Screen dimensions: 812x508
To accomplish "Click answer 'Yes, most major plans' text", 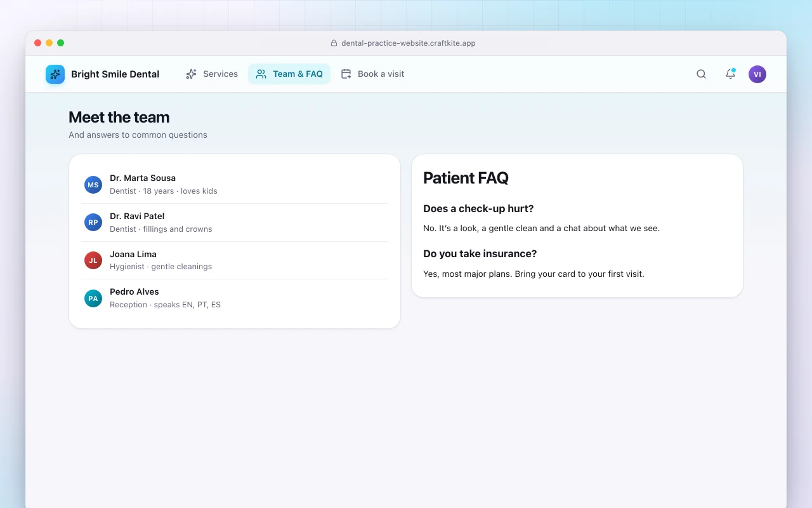I will click(534, 274).
